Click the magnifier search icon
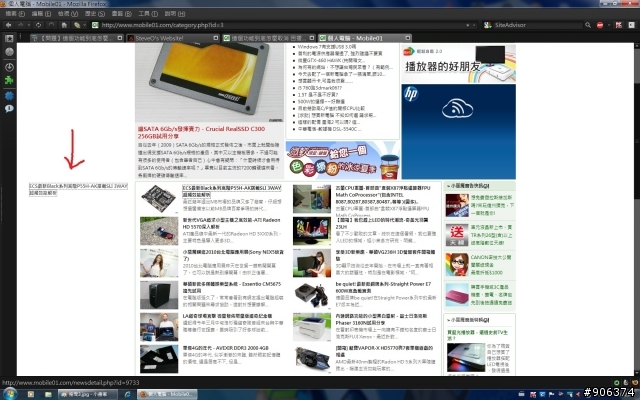Image resolution: width=640 pixels, height=400 pixels. click(x=588, y=25)
